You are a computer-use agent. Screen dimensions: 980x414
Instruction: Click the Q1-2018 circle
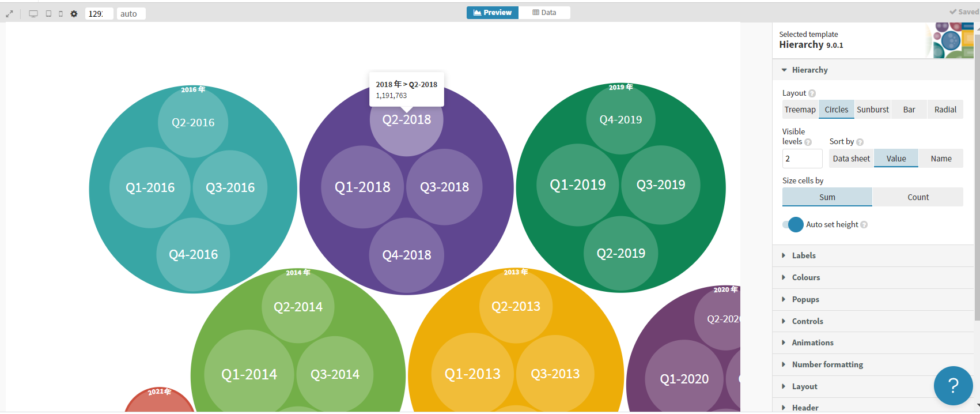(x=362, y=187)
